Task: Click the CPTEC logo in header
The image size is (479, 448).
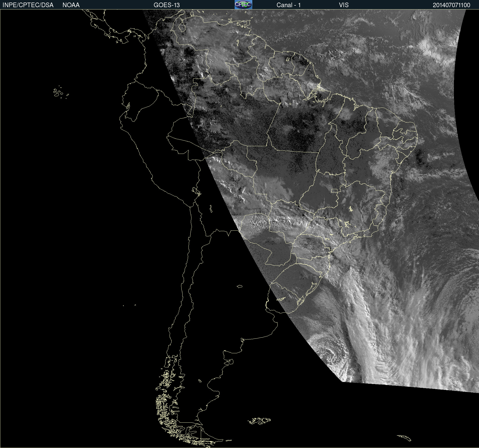Action: pyautogui.click(x=243, y=5)
